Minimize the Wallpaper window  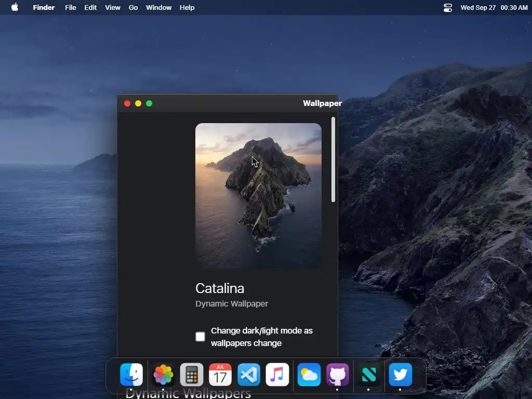(x=138, y=103)
